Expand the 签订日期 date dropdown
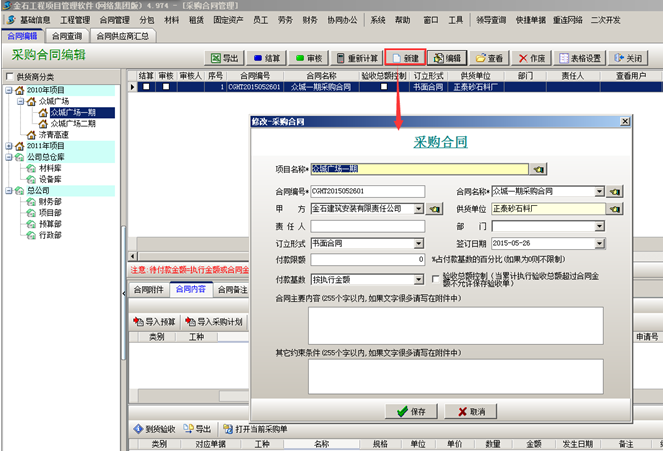This screenshot has height=451, width=664. (599, 243)
